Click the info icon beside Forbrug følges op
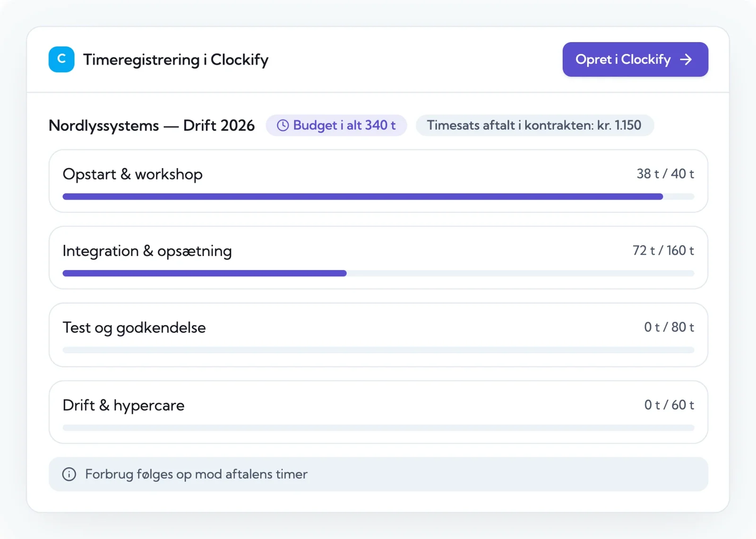The width and height of the screenshot is (756, 539). coord(69,474)
